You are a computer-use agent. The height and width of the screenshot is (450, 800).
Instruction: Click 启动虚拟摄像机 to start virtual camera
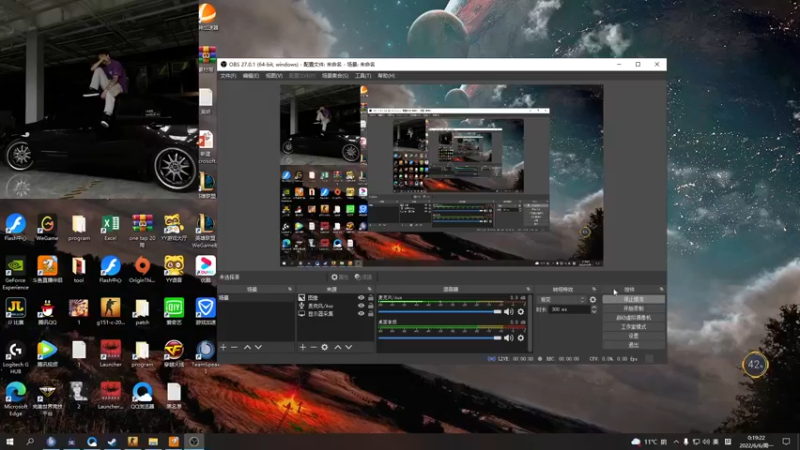click(634, 317)
